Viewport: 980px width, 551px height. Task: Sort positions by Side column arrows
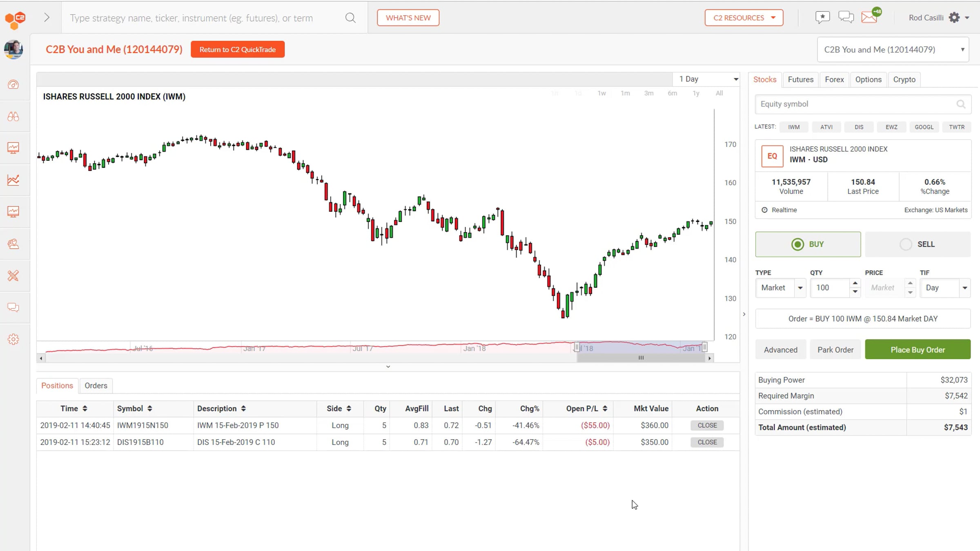point(349,409)
